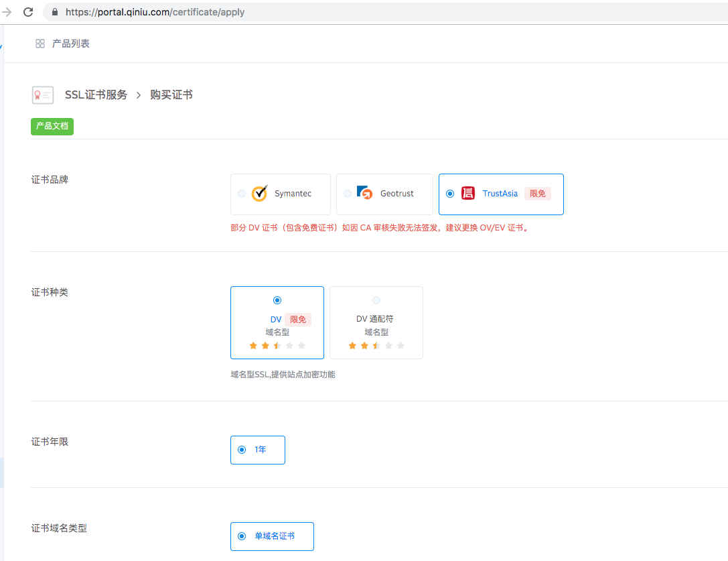Click the Symantec checkmark logo
The width and height of the screenshot is (728, 561).
[x=260, y=193]
